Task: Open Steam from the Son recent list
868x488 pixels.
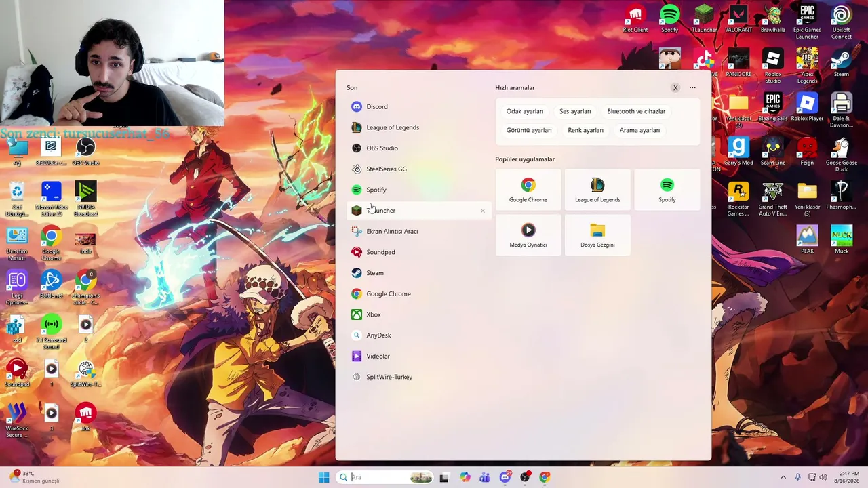Action: [418, 273]
